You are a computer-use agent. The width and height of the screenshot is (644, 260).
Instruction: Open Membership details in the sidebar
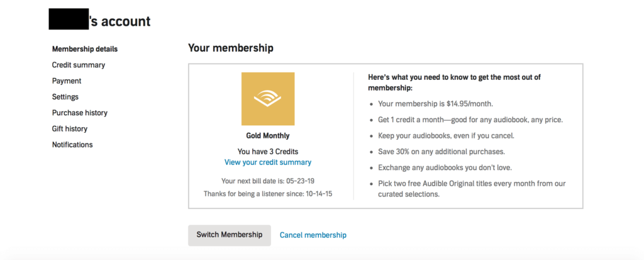pos(84,49)
